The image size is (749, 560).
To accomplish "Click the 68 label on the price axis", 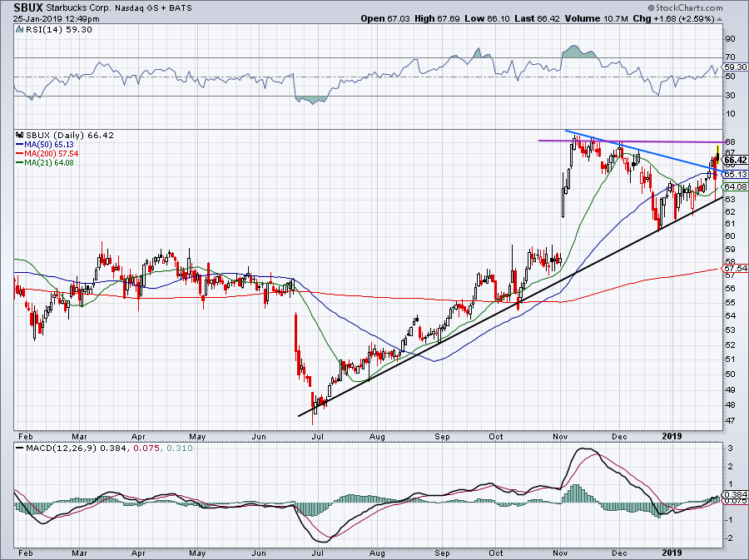I will coord(730,142).
